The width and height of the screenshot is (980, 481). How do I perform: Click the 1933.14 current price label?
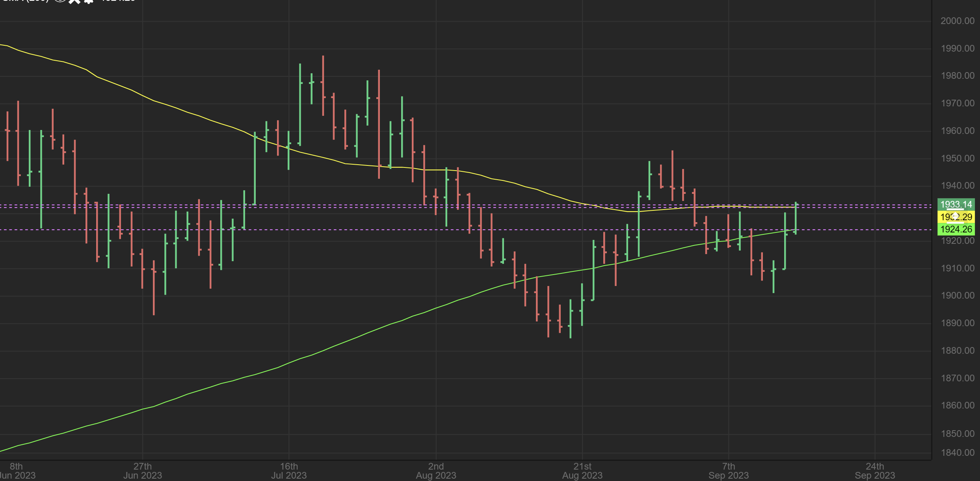[956, 204]
